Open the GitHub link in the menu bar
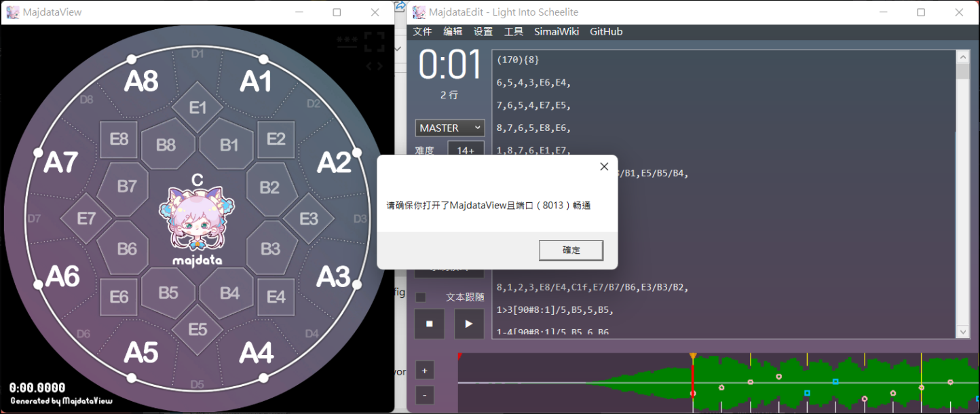Screen dimensions: 980x414 (606, 31)
